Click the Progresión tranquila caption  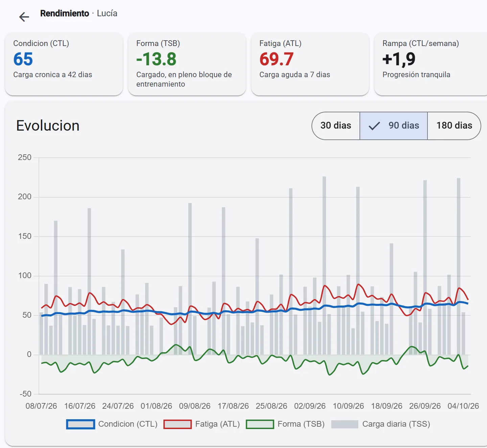416,75
